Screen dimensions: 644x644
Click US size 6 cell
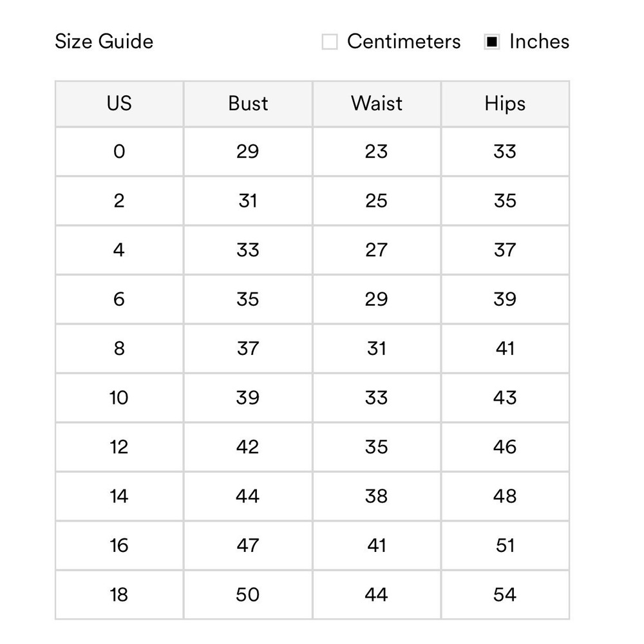(x=119, y=299)
